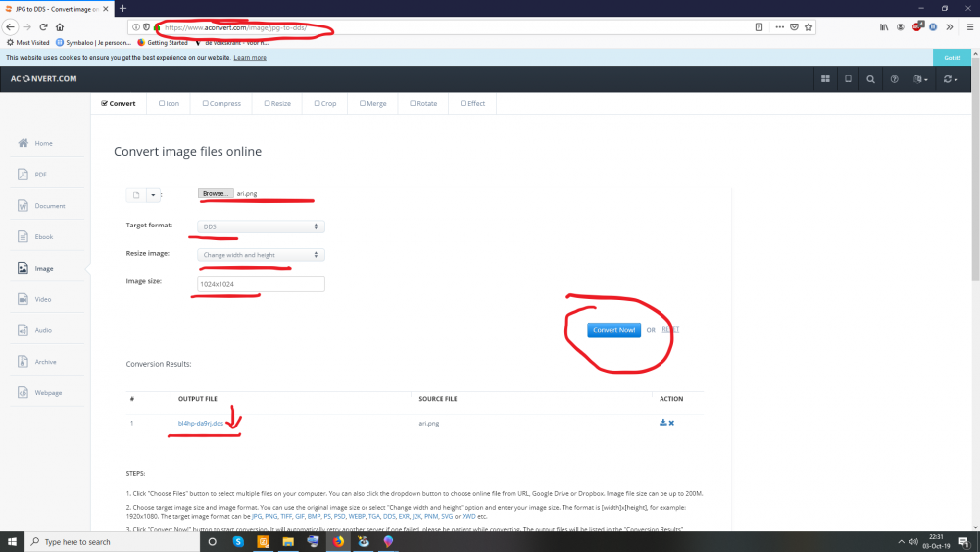
Task: Open the Windows Start menu
Action: click(12, 542)
